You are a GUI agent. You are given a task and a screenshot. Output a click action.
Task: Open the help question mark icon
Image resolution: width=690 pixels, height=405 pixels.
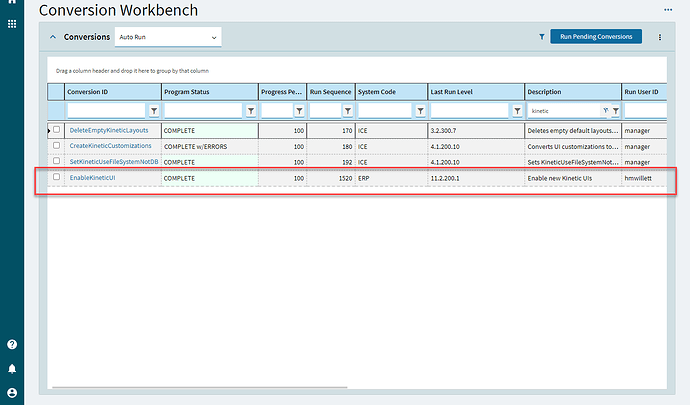(x=12, y=344)
